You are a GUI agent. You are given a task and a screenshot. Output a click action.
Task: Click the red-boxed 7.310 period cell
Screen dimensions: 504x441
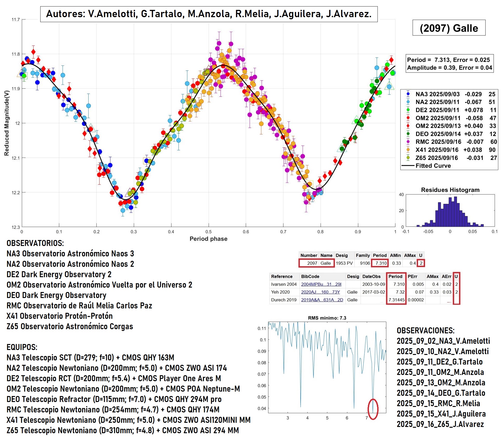[x=381, y=263]
